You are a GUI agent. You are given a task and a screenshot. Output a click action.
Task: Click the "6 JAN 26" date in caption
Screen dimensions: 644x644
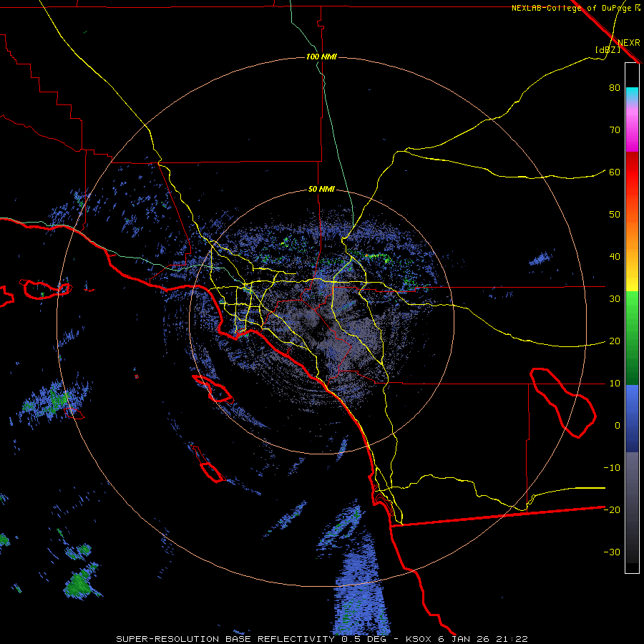pos(464,639)
